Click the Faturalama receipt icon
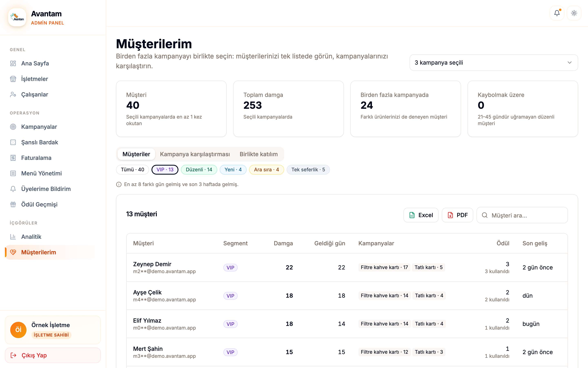 point(13,158)
